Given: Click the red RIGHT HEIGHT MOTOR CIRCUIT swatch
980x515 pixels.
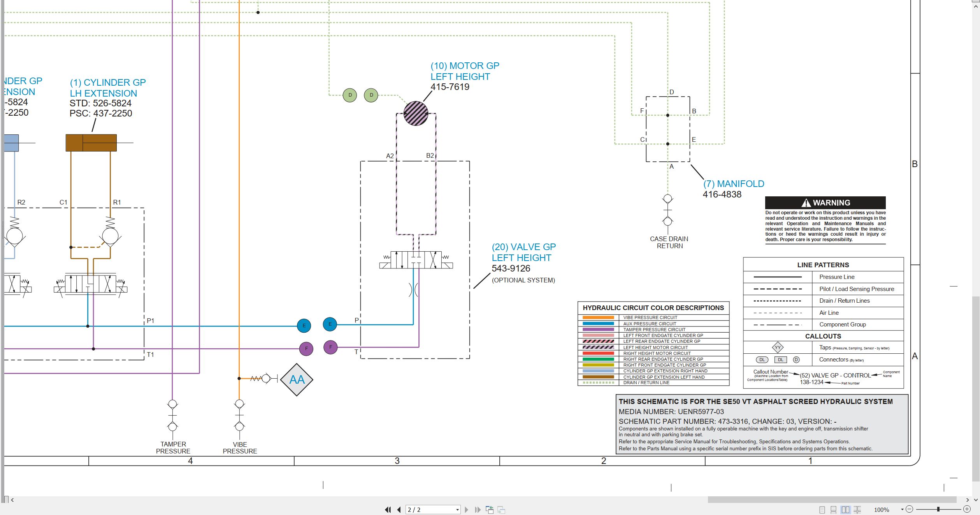Looking at the screenshot, I should [598, 353].
